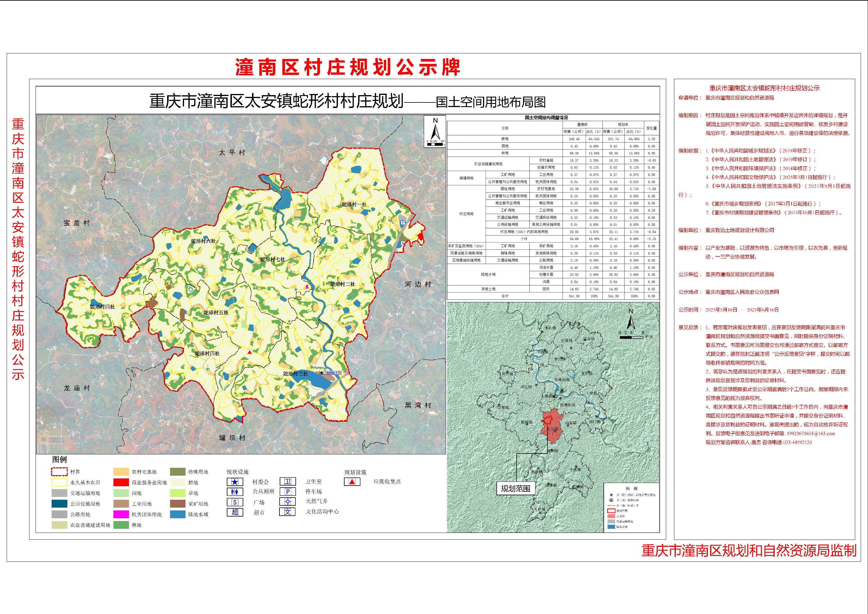
Task: Click the 蛇形村五社 label on the map
Action: tap(216, 313)
